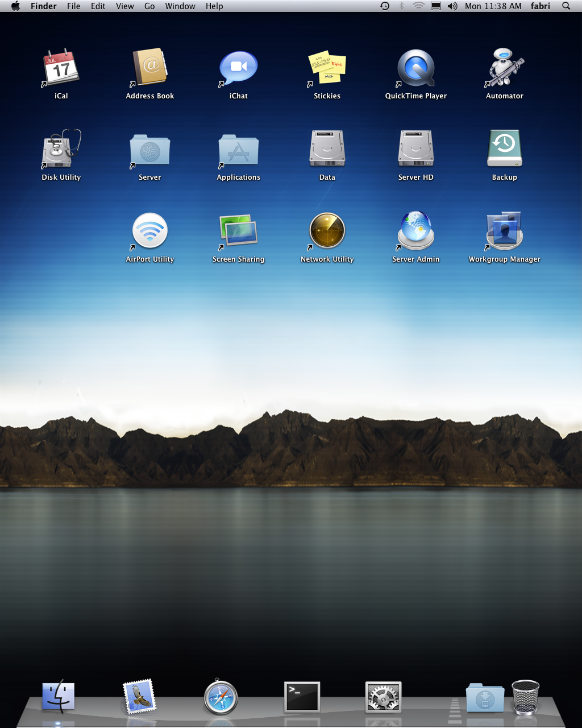Launch Server Admin globe icon
582x728 pixels.
[x=416, y=231]
